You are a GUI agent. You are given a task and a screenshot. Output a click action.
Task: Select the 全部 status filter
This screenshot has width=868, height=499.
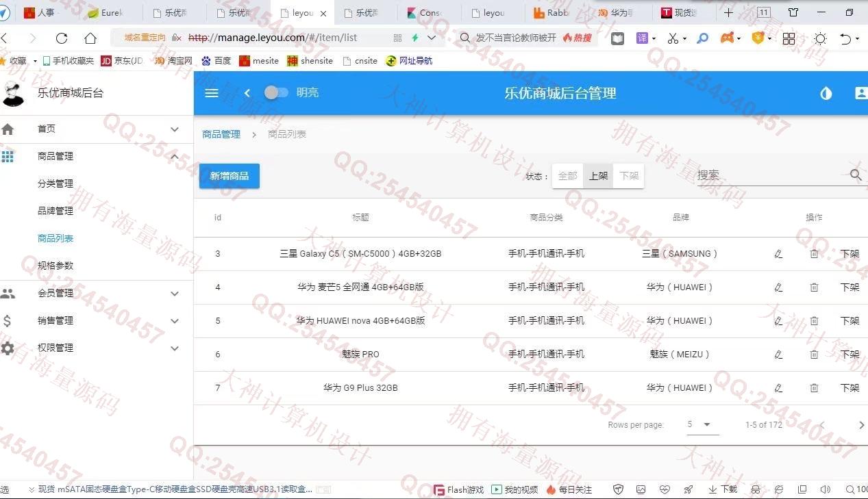point(567,176)
